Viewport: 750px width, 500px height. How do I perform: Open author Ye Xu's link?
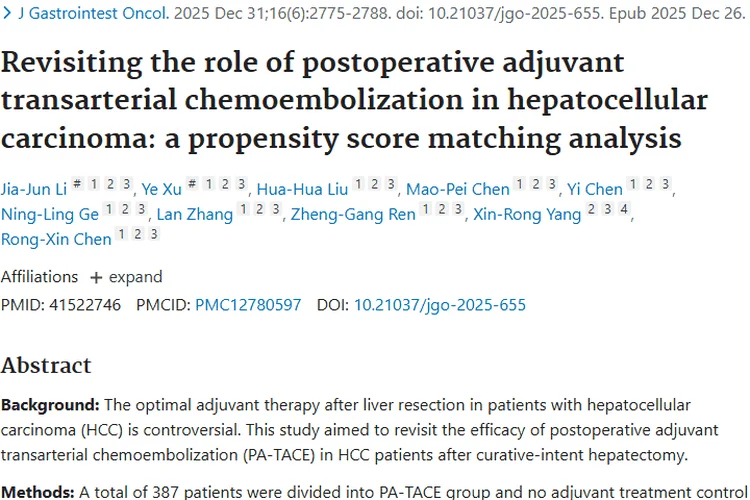(161, 189)
